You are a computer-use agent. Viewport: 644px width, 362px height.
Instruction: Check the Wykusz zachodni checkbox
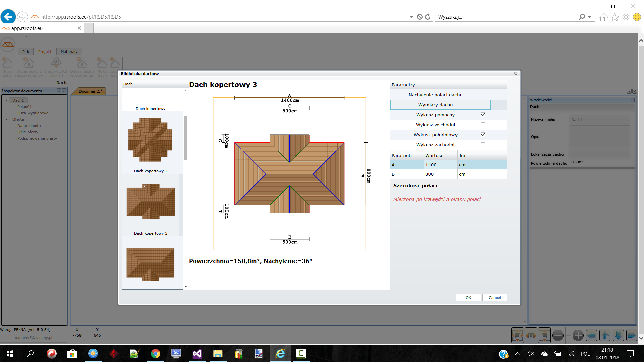[483, 145]
